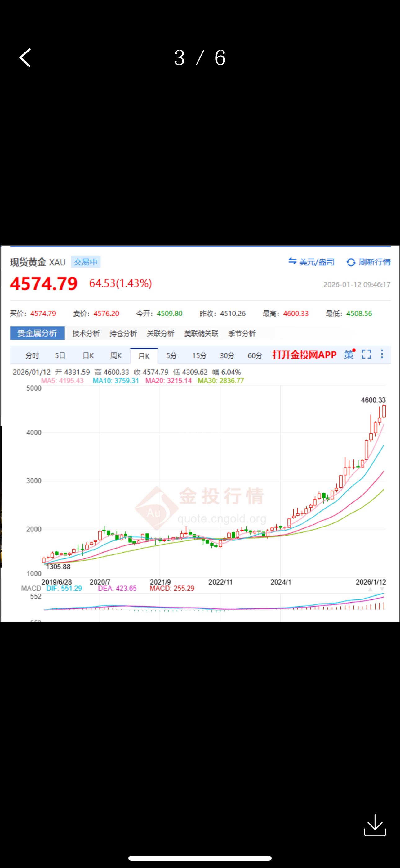Select the 周K chart tab
The height and width of the screenshot is (868, 400).
click(x=116, y=356)
